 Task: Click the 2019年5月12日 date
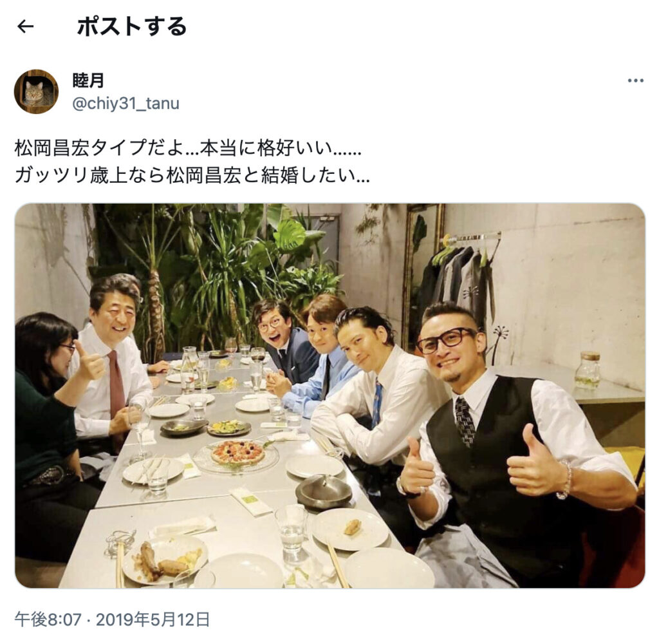(153, 620)
